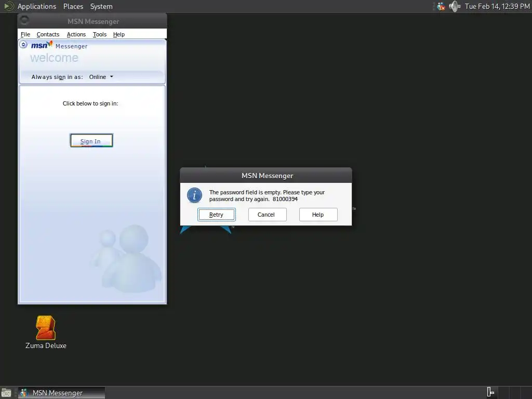Click the MSN Messenger taskbar entry
Screen dimensions: 532x399
click(x=61, y=393)
